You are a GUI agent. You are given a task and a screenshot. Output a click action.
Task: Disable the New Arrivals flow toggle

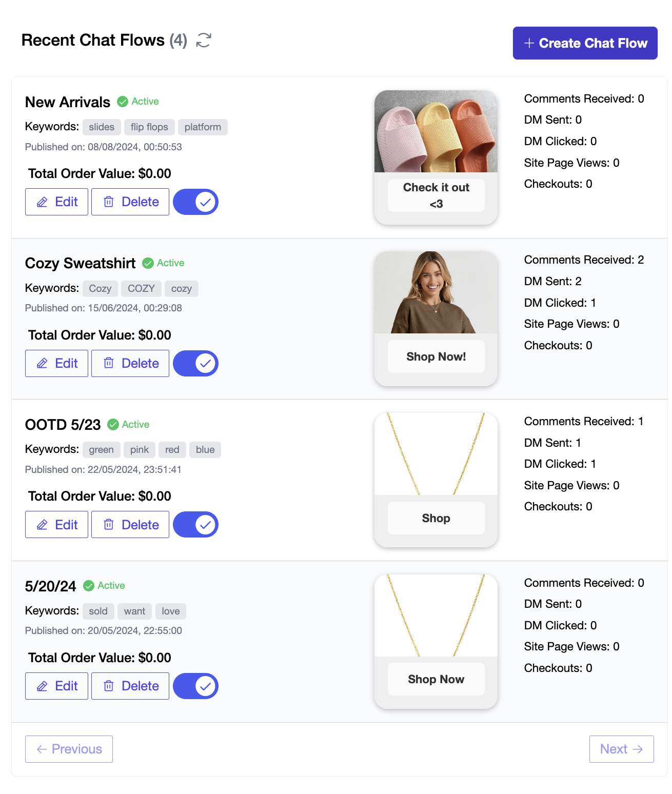click(195, 202)
